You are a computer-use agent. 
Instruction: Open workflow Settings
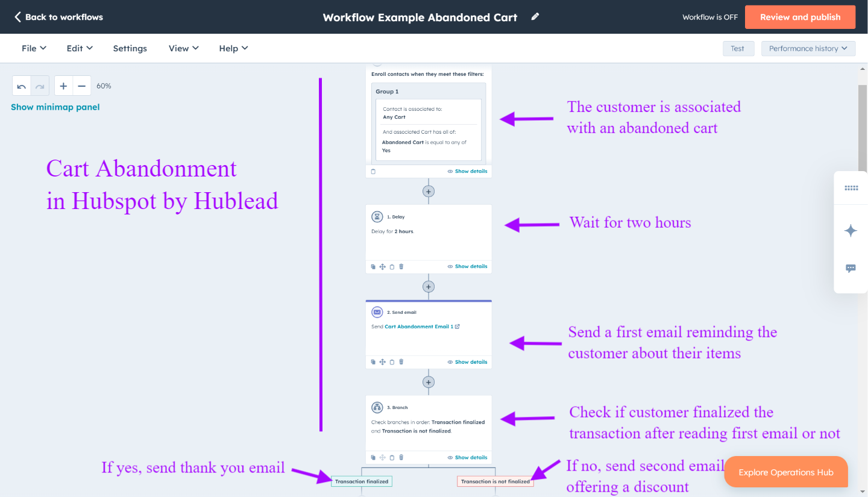130,48
